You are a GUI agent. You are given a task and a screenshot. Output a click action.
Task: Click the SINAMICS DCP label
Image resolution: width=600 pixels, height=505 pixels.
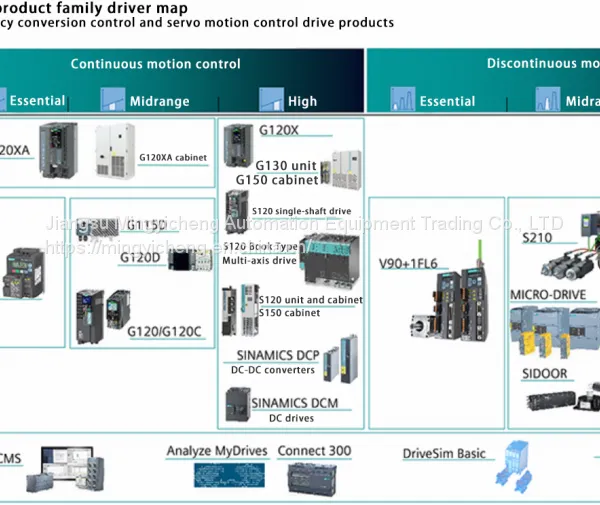point(278,355)
